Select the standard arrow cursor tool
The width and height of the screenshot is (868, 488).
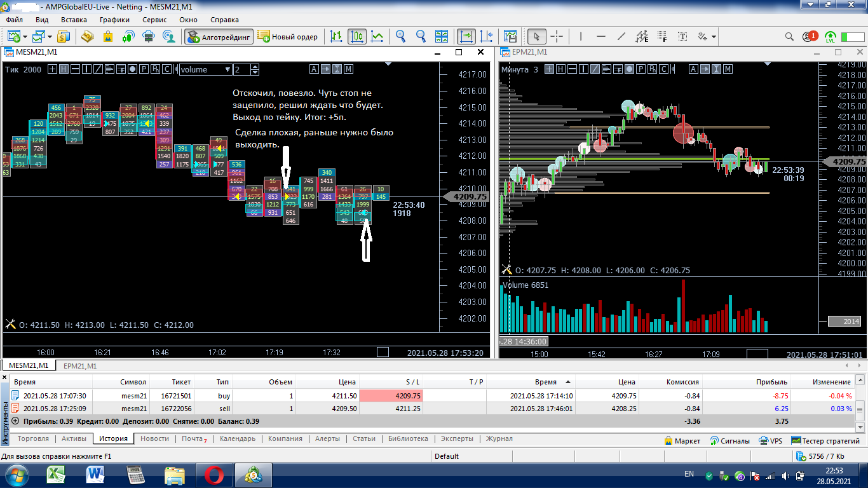(x=537, y=36)
